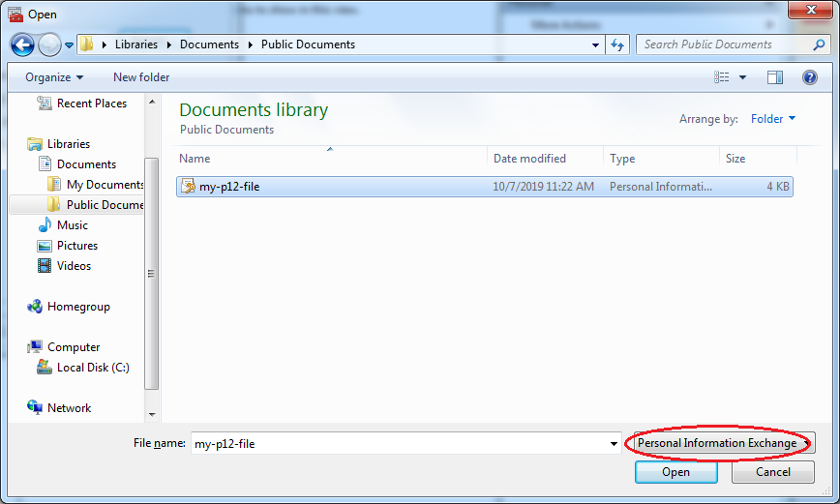
Task: Select Homegroup in navigation pane
Action: point(78,307)
